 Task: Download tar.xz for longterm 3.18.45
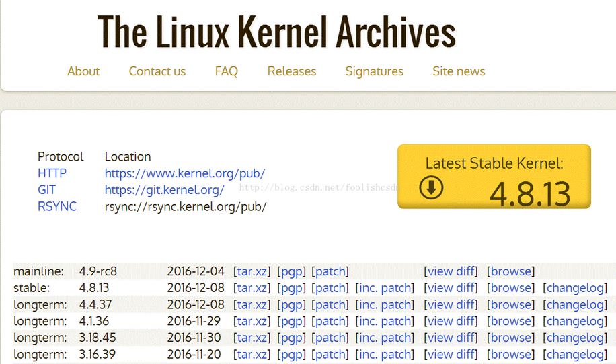click(x=252, y=338)
